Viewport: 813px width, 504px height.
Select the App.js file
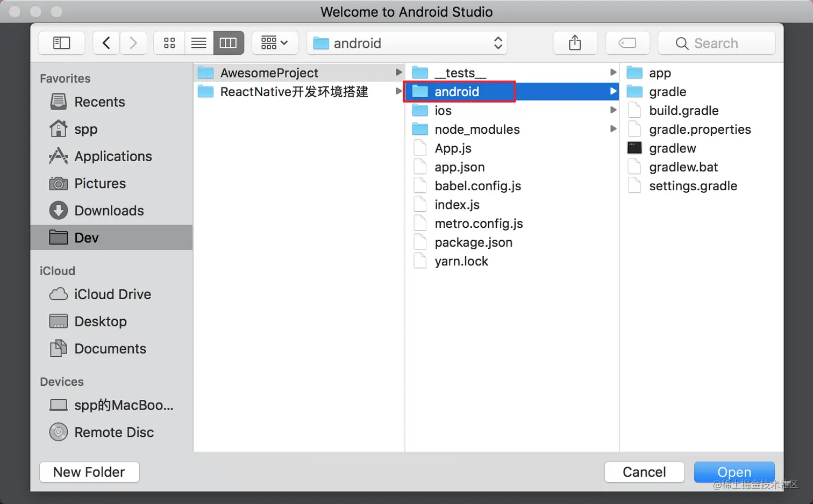pyautogui.click(x=512, y=148)
